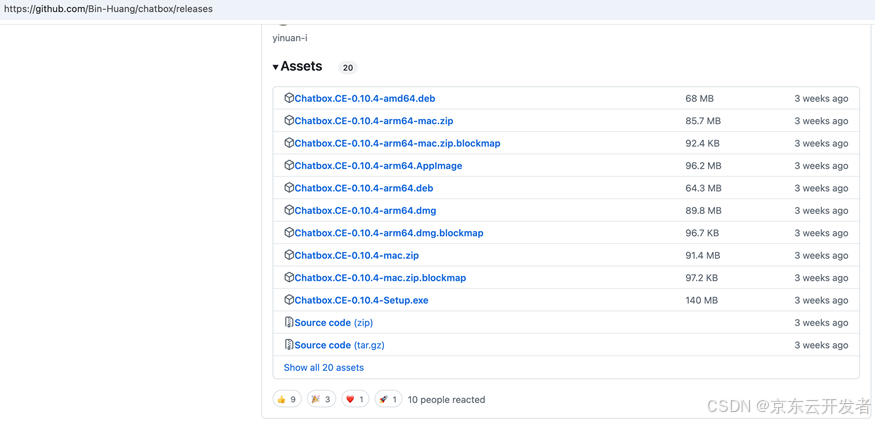Screen dimensions: 875x421
Task: Click the zip file icon beside Source code (zip)
Action: click(x=289, y=322)
